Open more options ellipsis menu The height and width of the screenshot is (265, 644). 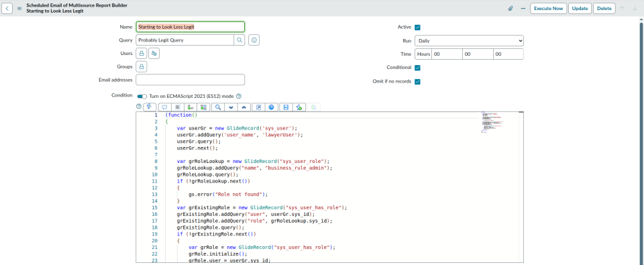coord(523,8)
